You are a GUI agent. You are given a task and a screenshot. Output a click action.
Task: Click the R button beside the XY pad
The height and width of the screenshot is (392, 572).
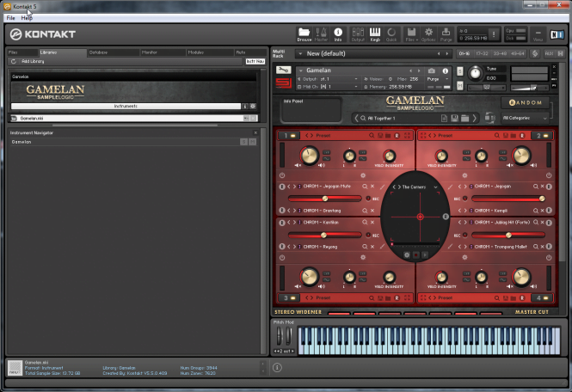click(x=446, y=217)
